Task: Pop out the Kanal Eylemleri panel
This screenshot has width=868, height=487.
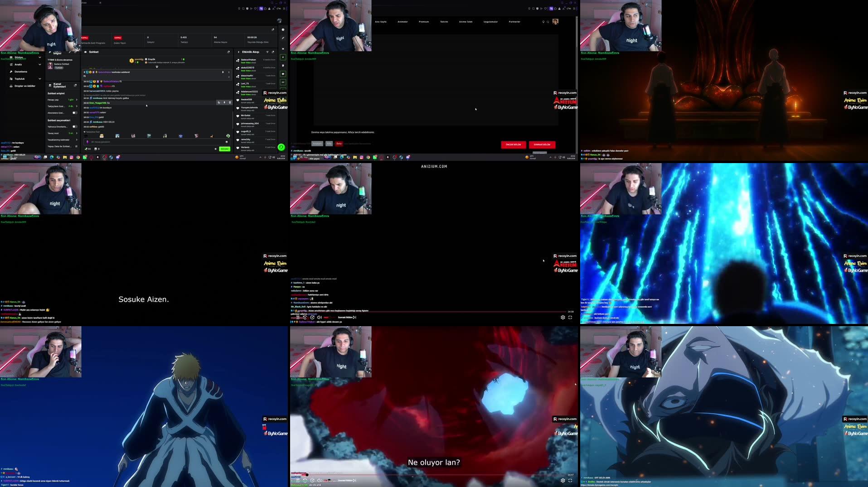Action: pyautogui.click(x=75, y=85)
